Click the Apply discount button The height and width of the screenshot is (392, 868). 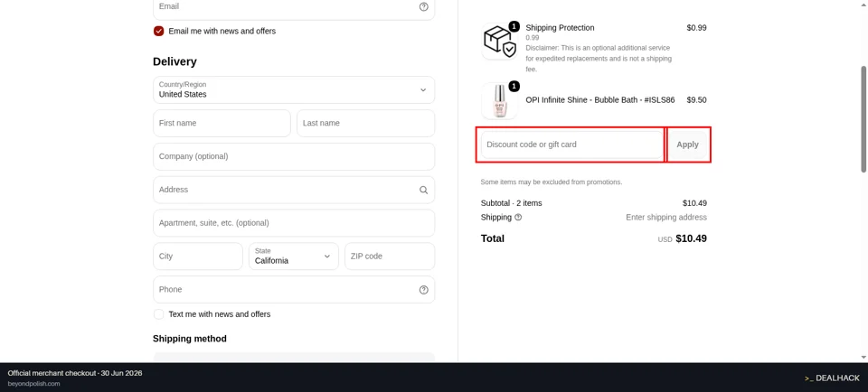click(x=687, y=145)
